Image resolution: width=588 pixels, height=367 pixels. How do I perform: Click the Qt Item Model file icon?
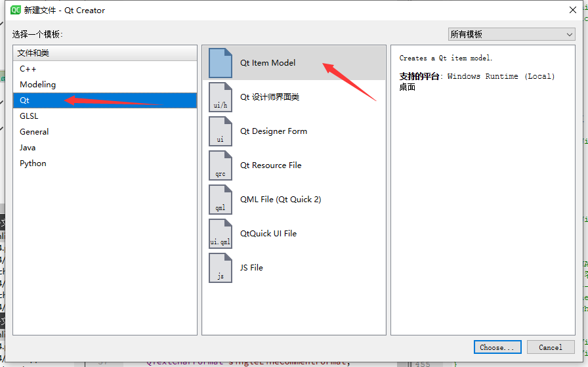(x=220, y=63)
